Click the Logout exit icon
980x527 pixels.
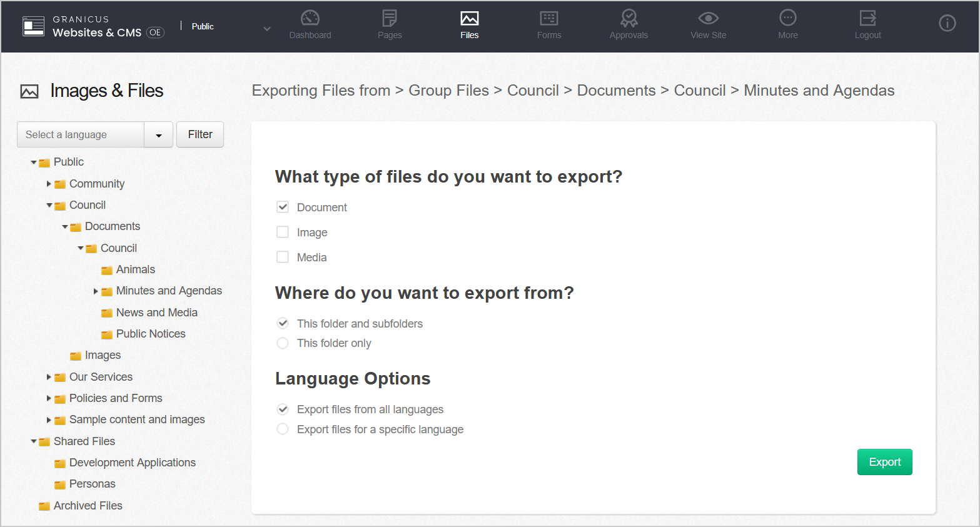point(868,18)
